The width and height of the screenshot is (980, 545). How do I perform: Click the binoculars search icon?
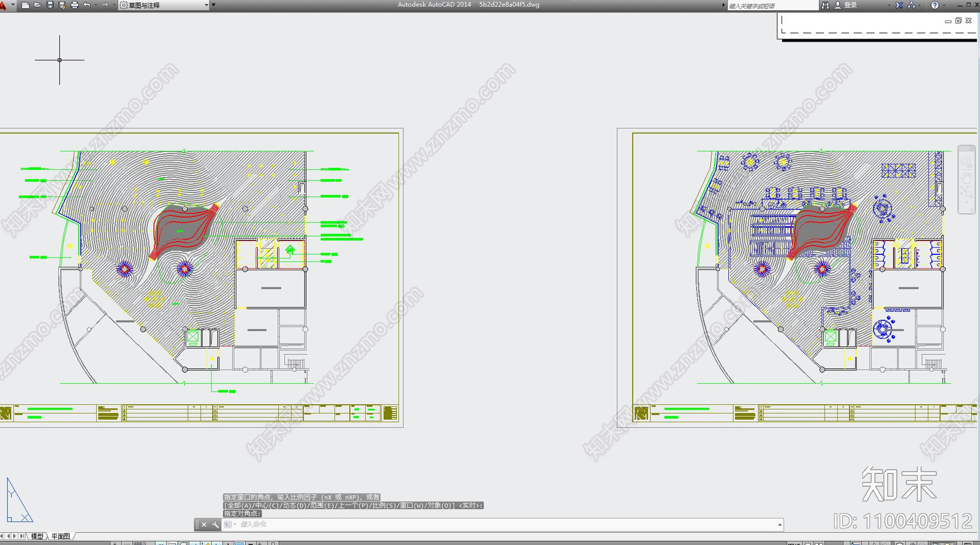tap(825, 5)
